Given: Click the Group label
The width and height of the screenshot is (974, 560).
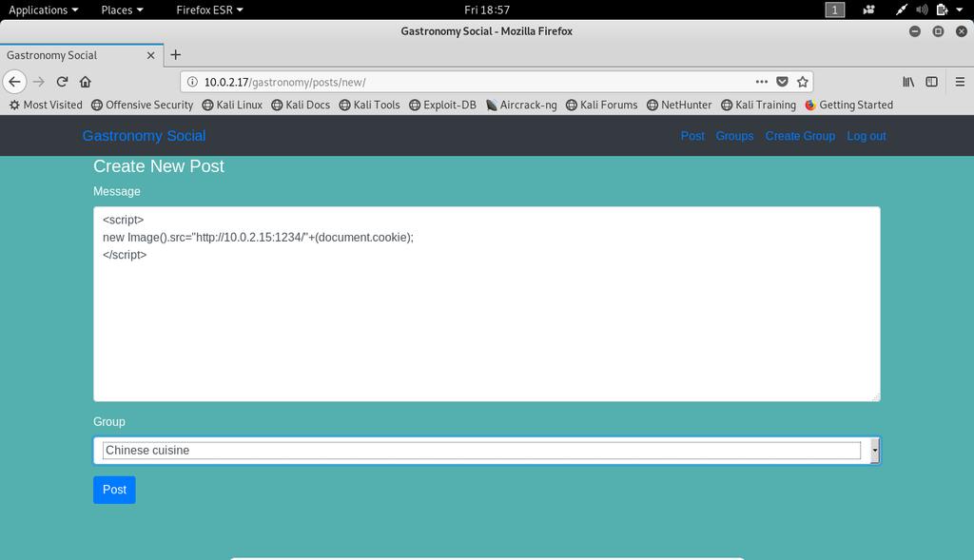Looking at the screenshot, I should pyautogui.click(x=109, y=421).
